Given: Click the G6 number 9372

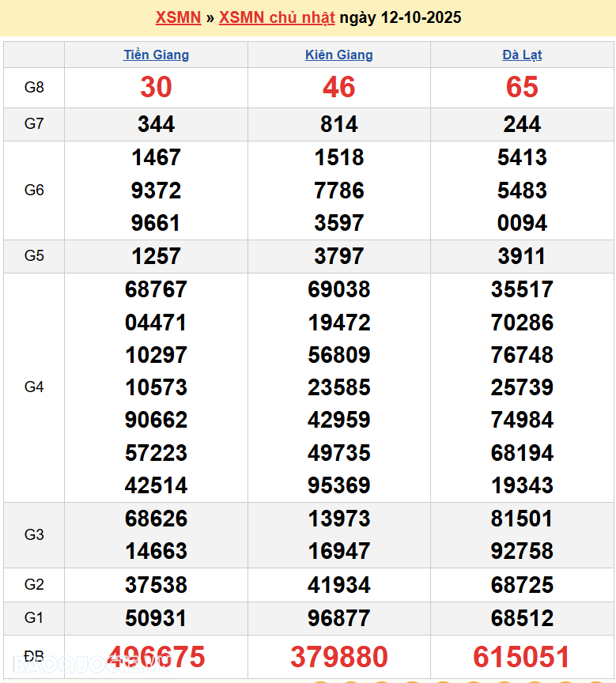Looking at the screenshot, I should 156,191.
